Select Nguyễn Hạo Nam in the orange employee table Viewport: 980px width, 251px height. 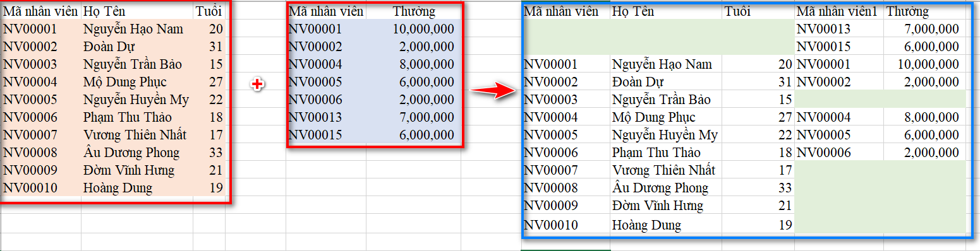(133, 29)
